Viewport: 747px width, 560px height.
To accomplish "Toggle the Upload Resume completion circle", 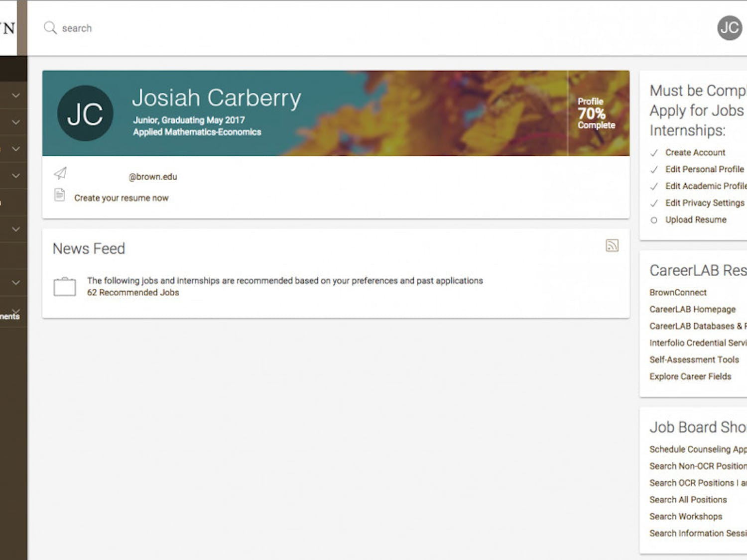I will 654,220.
